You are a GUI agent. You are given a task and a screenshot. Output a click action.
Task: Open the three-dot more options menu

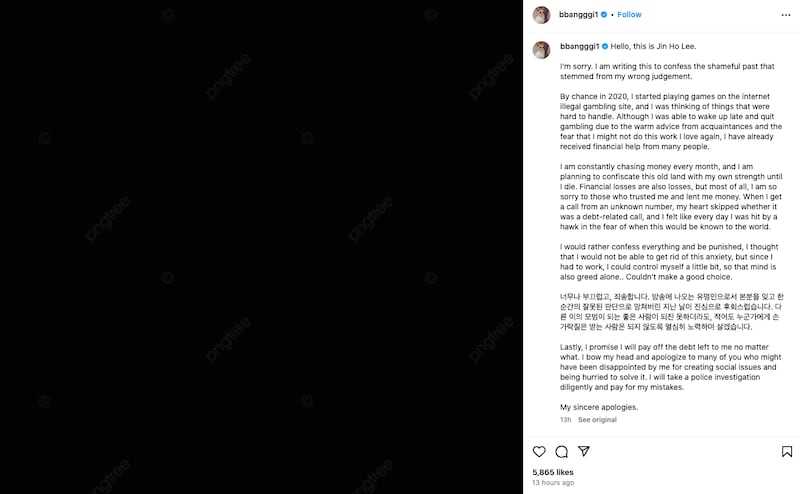click(x=786, y=15)
